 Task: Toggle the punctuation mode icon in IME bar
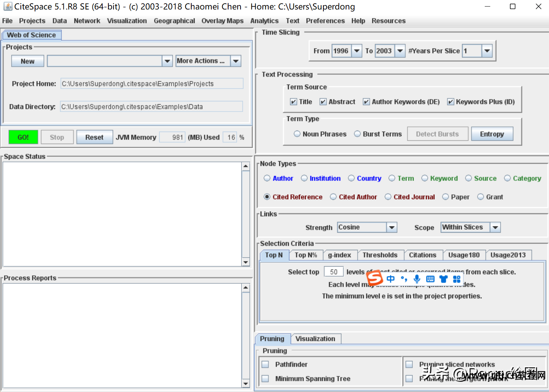pos(404,279)
